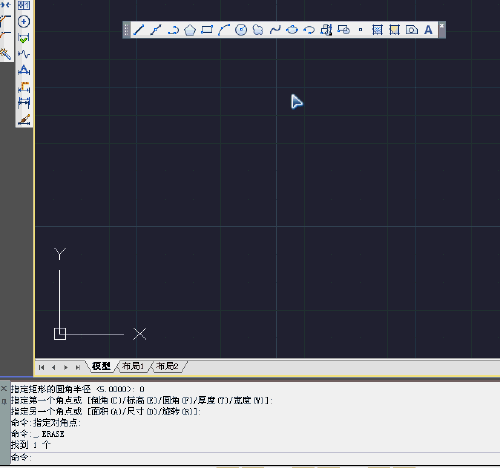
Task: Select the Revision Cloud tool
Action: pos(258,30)
